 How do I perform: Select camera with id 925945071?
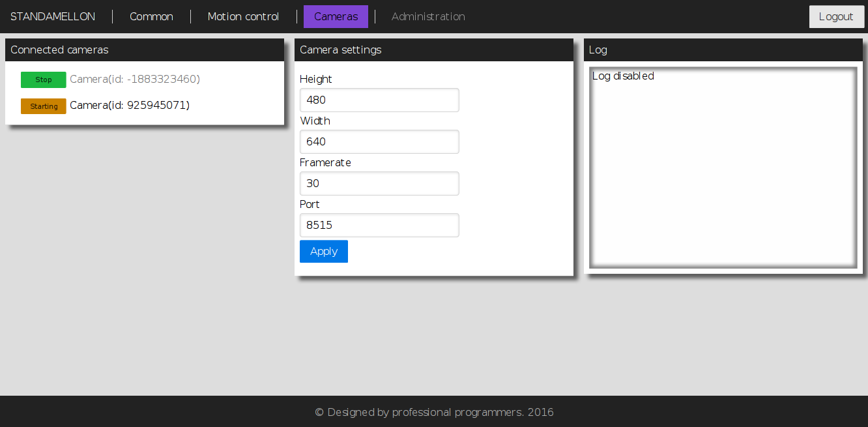[x=130, y=105]
